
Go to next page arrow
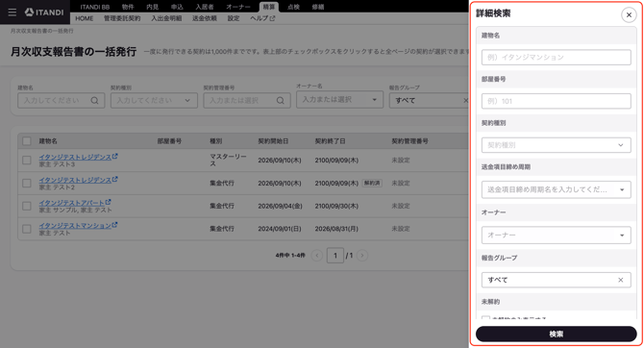(x=362, y=256)
